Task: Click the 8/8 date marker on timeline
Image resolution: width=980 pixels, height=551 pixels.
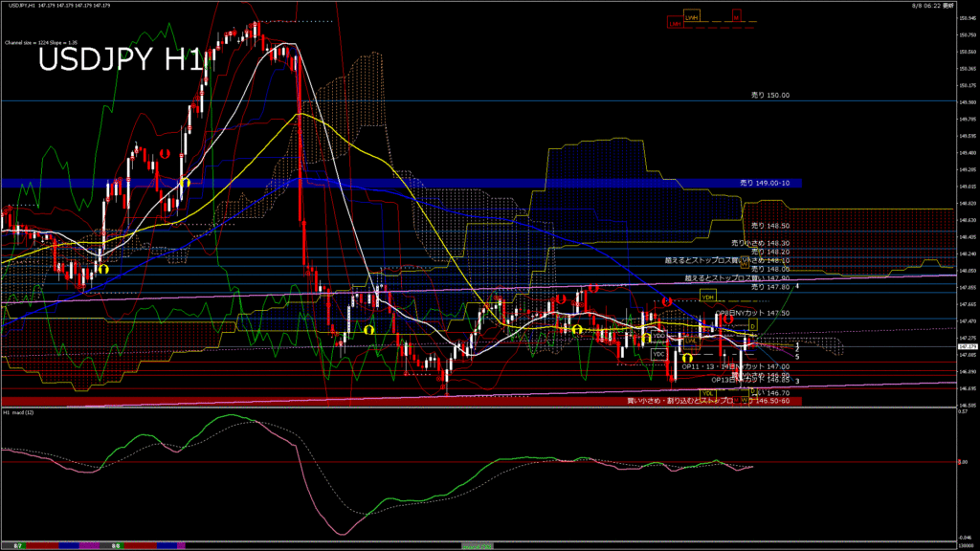Action: click(x=116, y=546)
